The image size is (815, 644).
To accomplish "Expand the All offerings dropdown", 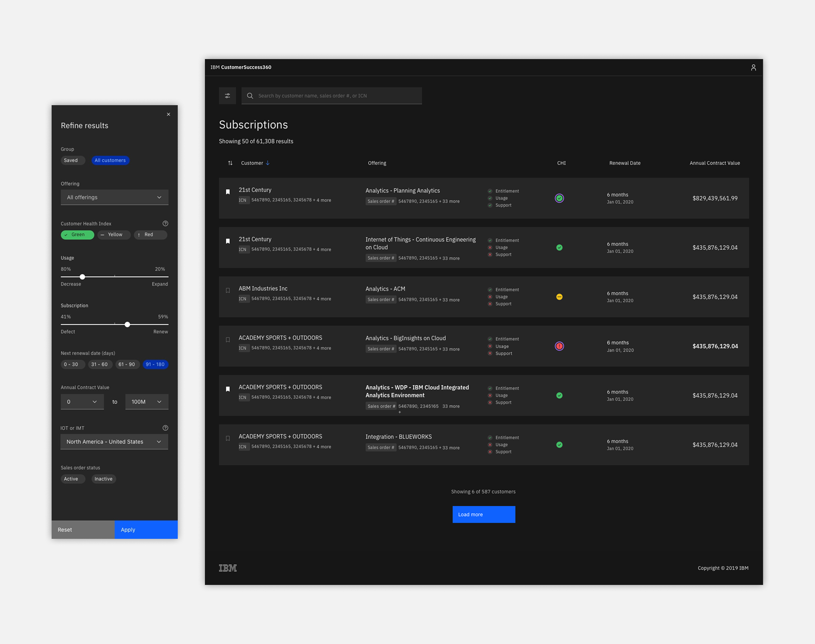I will 114,197.
